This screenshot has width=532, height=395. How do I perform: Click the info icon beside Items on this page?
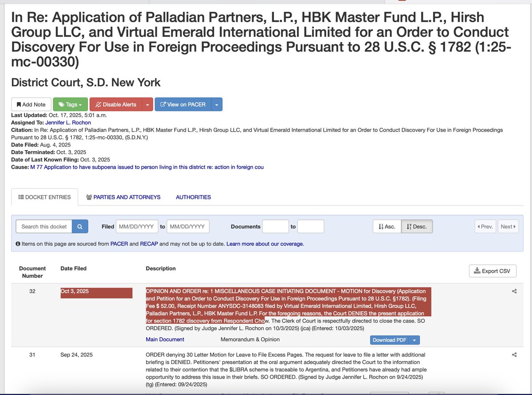tap(18, 244)
